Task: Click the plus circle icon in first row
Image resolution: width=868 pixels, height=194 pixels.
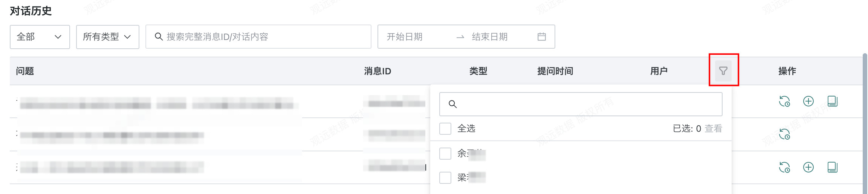Action: tap(808, 101)
